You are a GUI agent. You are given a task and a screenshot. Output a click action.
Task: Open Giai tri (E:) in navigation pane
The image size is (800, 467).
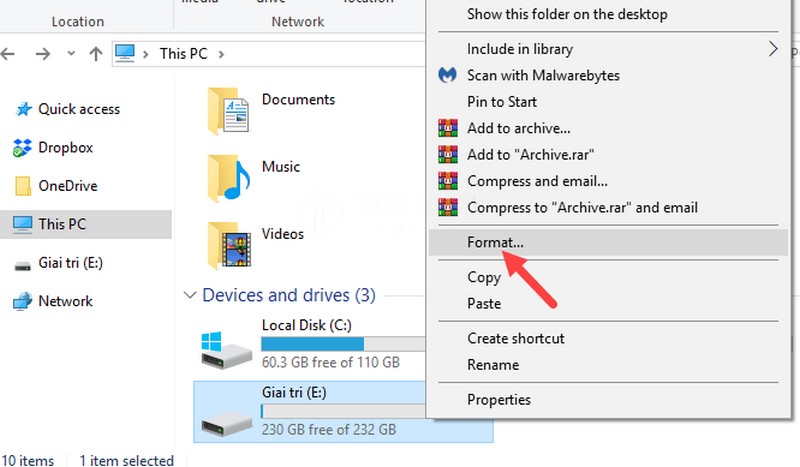(70, 263)
